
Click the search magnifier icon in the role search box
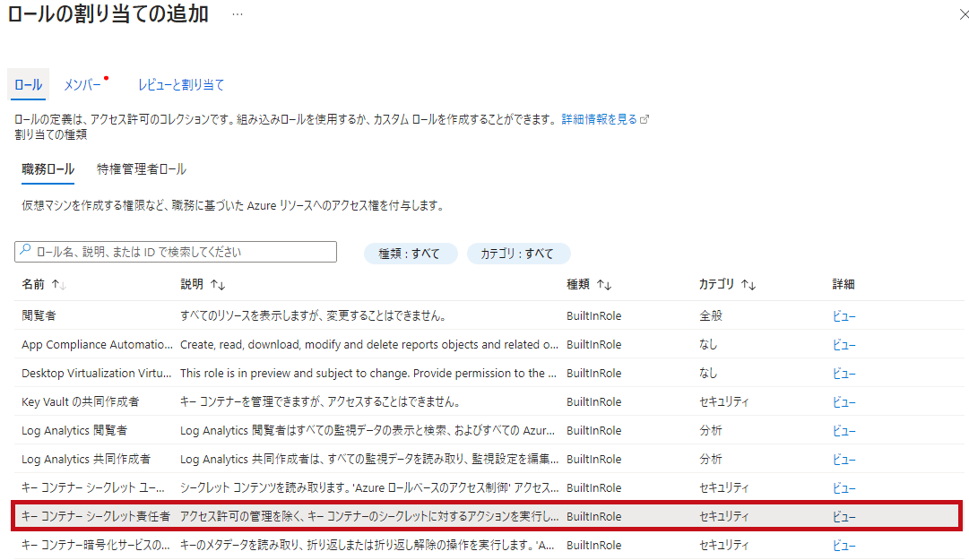click(x=25, y=250)
